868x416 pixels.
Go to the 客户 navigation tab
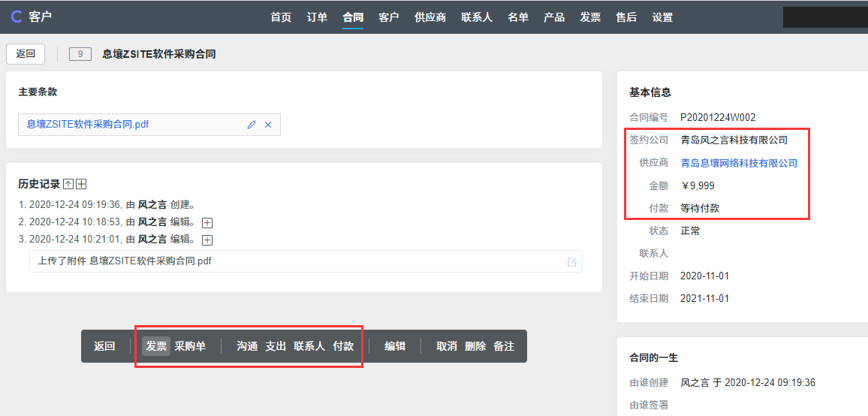389,17
